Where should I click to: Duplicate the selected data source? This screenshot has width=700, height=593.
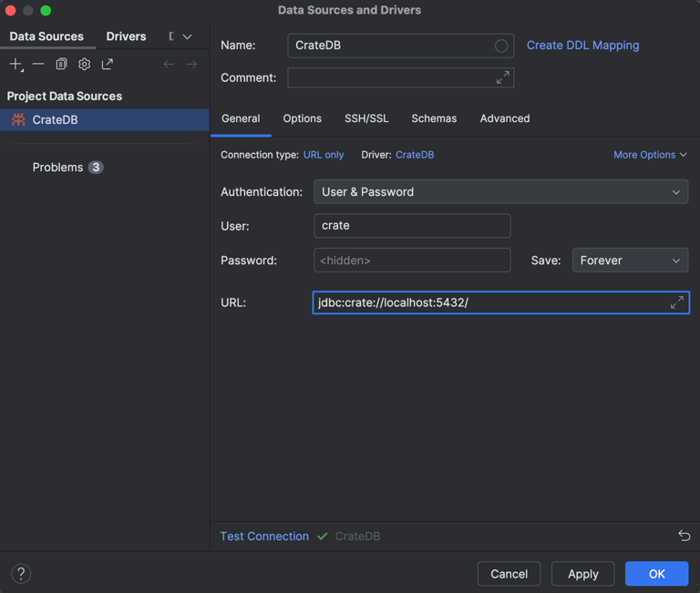click(x=61, y=65)
